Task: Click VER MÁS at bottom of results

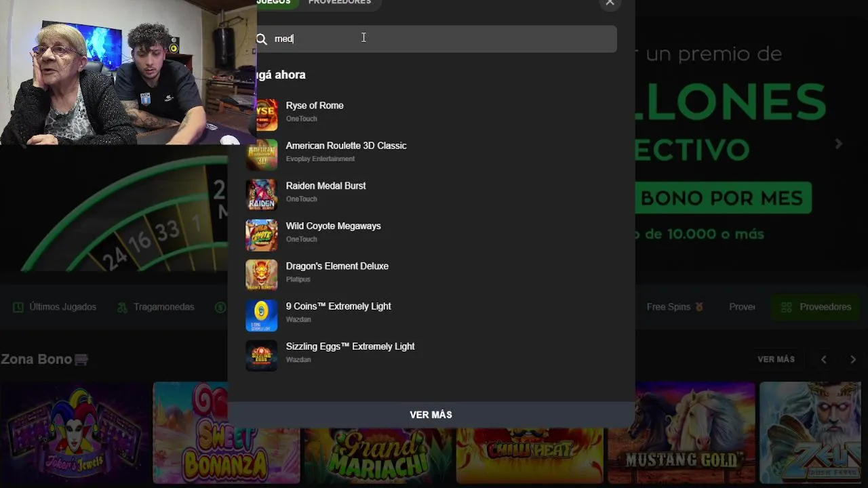Action: 431,415
